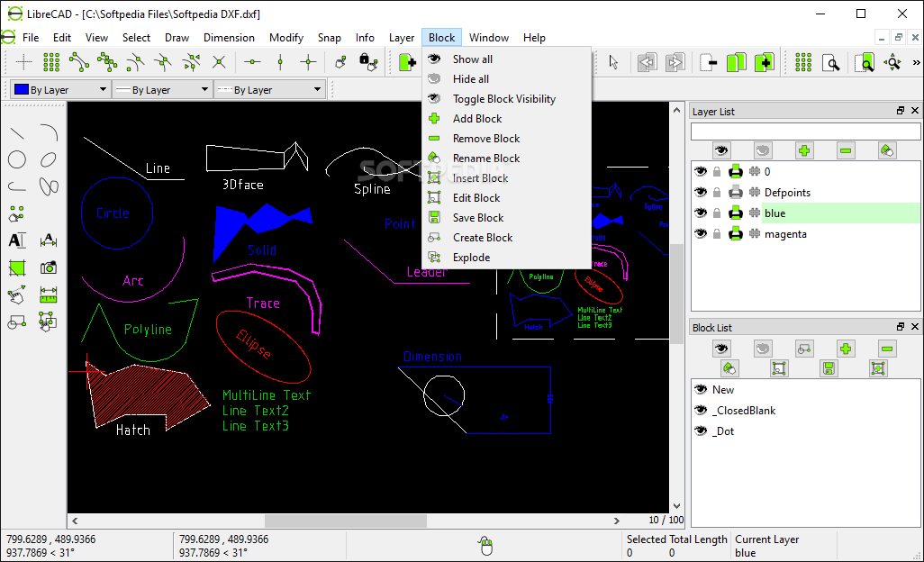Image resolution: width=924 pixels, height=562 pixels.
Task: Lock the relative zero position
Action: click(368, 62)
